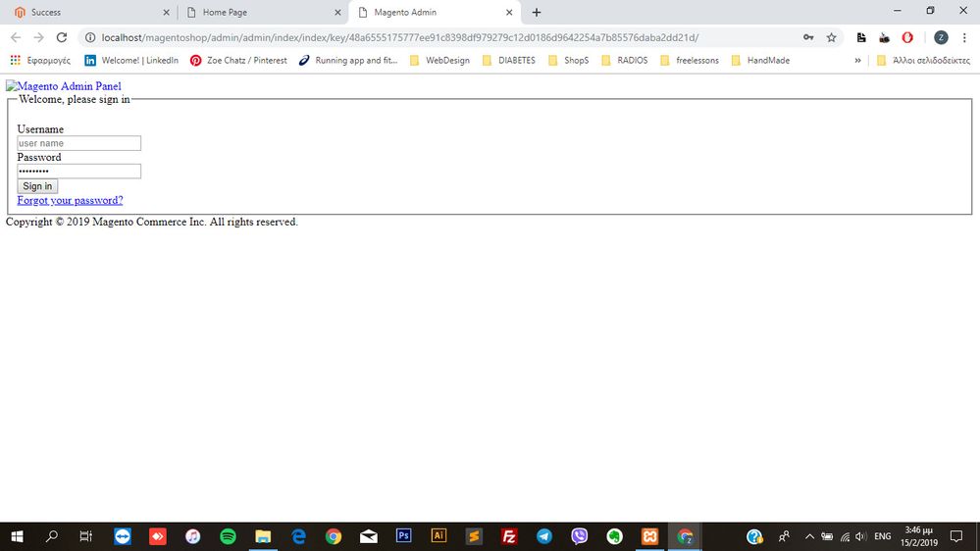Screen dimensions: 980x551
Task: Open saved passwords key icon
Action: click(808, 37)
